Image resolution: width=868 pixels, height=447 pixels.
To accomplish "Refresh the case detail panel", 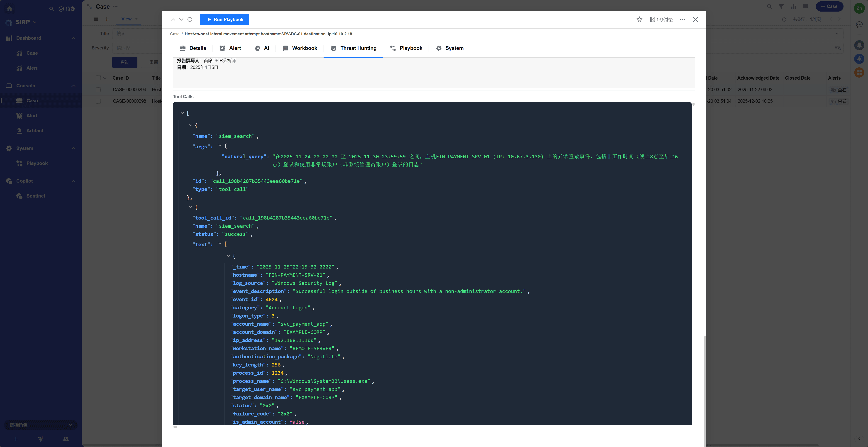I will [190, 20].
